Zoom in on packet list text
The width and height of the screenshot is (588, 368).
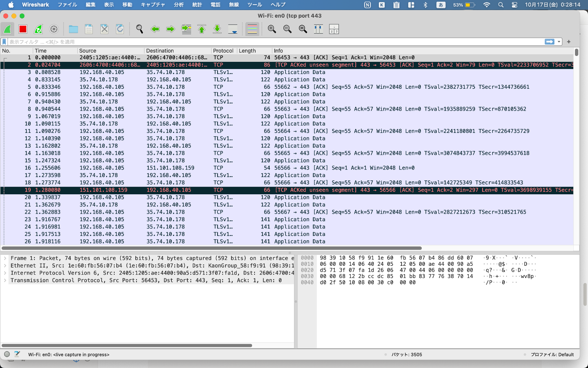(272, 29)
